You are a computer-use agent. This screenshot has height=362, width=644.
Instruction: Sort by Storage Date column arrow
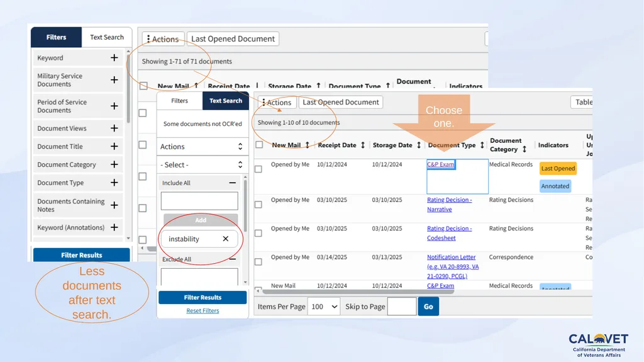pos(419,145)
